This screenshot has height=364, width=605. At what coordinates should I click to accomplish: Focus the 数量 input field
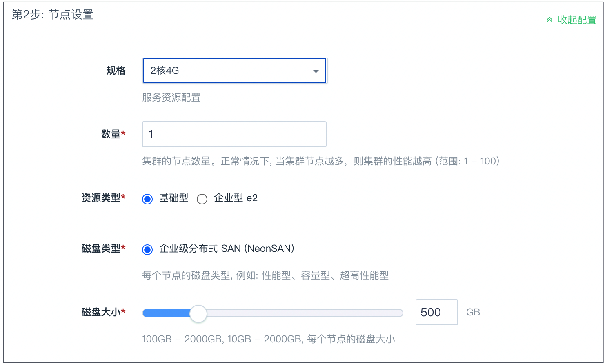[234, 134]
